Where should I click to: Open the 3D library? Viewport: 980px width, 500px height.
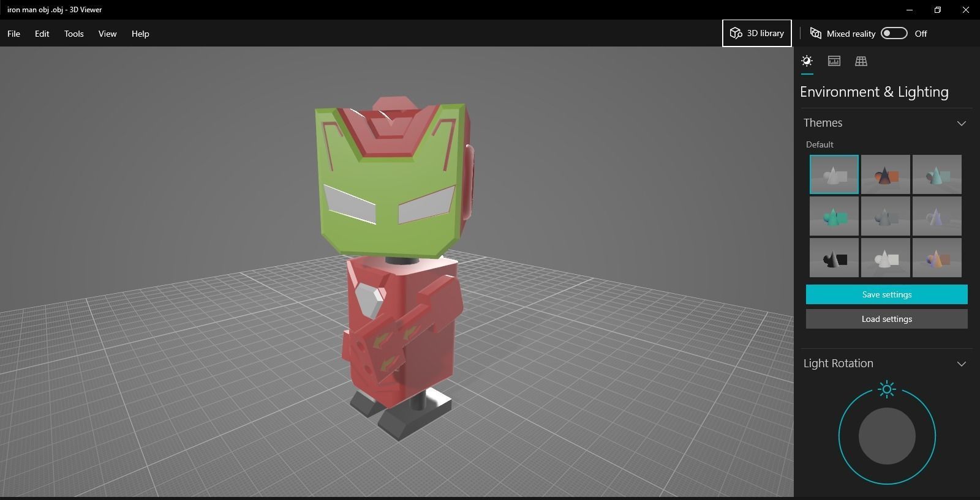pos(757,33)
